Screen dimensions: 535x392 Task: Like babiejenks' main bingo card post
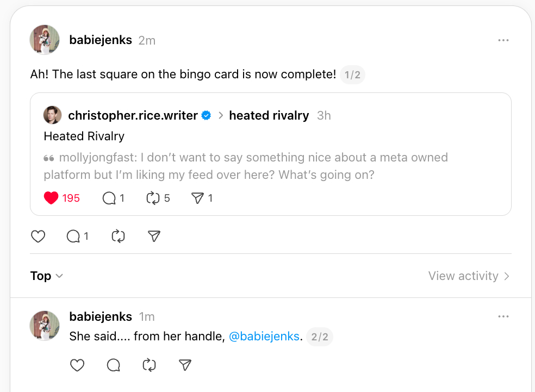point(38,236)
